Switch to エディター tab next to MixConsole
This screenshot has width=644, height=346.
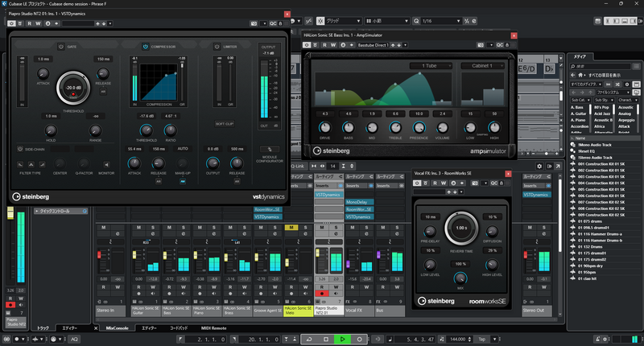coord(149,328)
